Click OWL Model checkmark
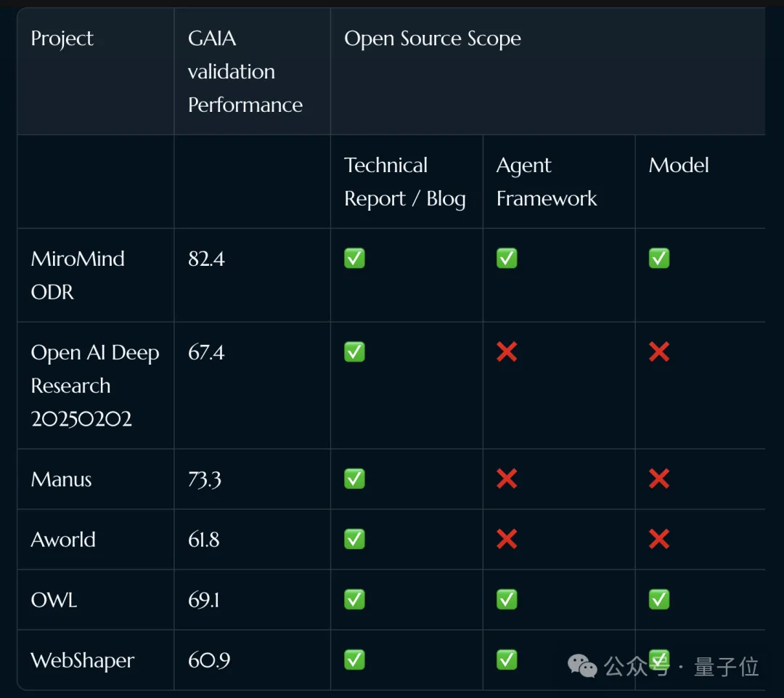This screenshot has width=784, height=698. 659,599
